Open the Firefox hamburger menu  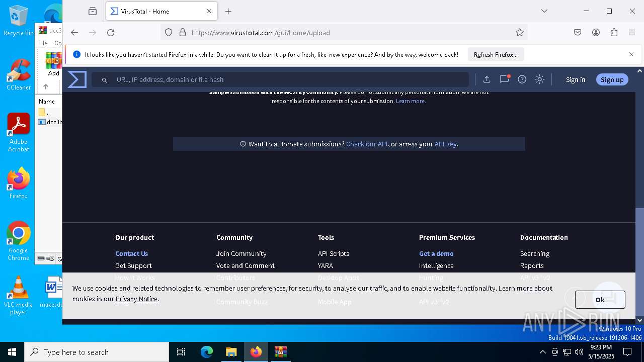tap(632, 33)
